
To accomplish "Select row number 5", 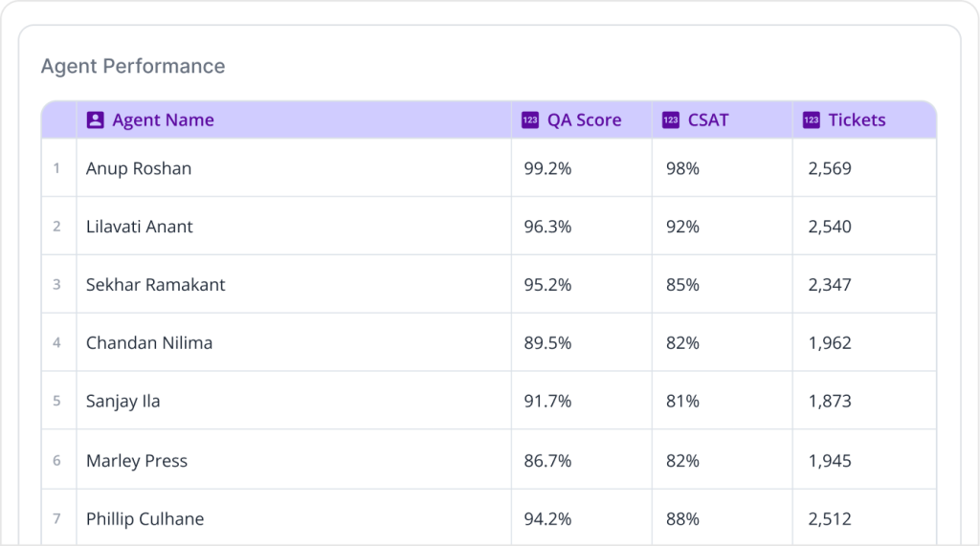I will tap(56, 401).
